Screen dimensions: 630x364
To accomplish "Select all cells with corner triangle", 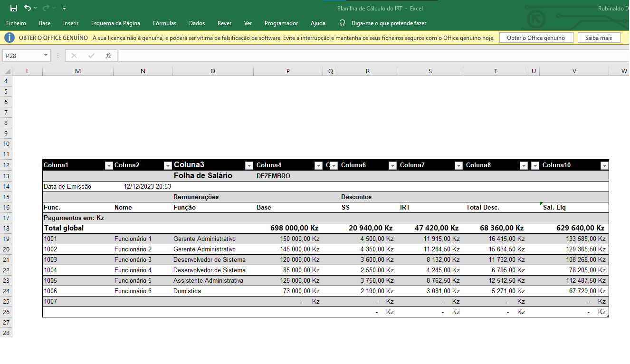I will (6, 71).
